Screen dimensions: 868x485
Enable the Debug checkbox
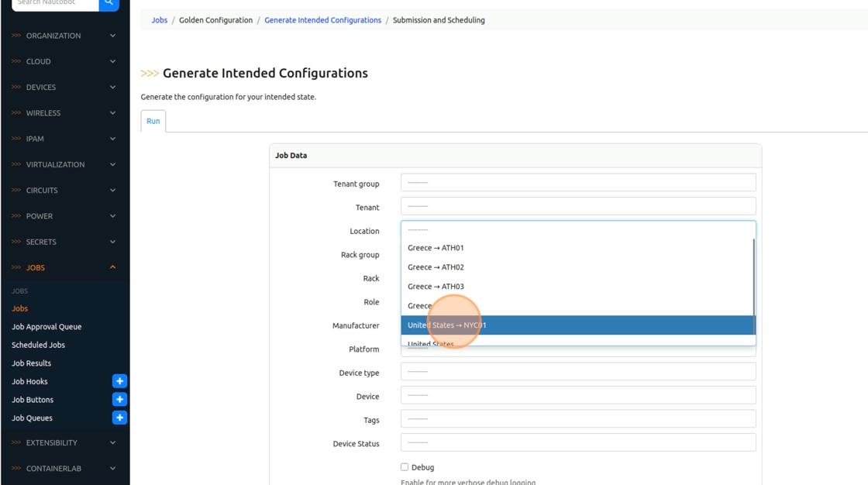pos(405,467)
